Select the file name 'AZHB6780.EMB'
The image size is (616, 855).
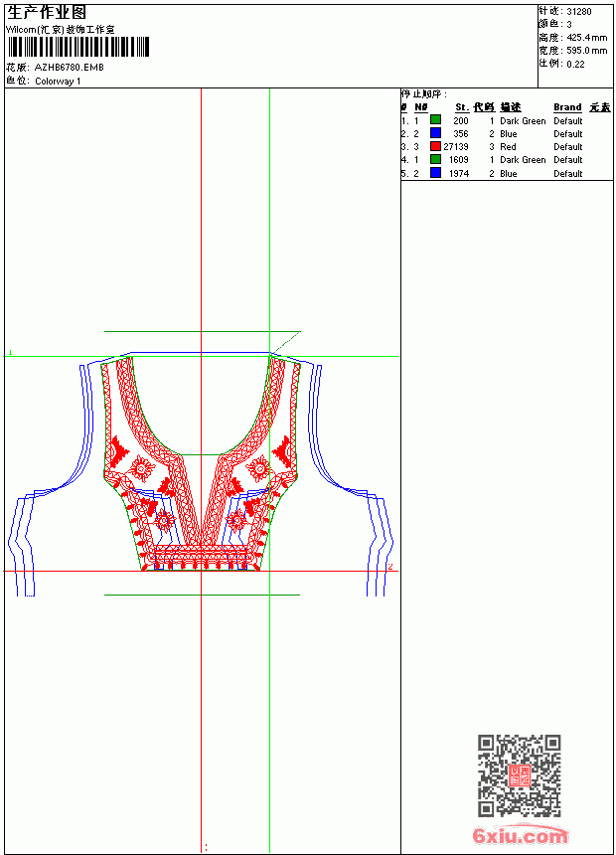[x=69, y=68]
